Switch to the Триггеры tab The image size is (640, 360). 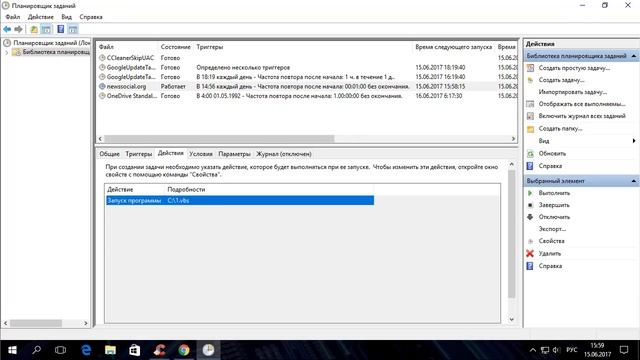click(x=139, y=154)
